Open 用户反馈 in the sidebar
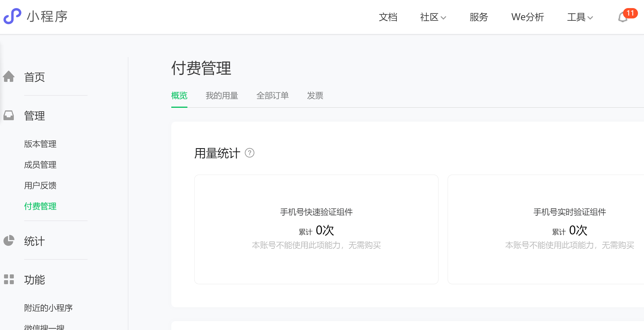This screenshot has height=330, width=644. [40, 185]
